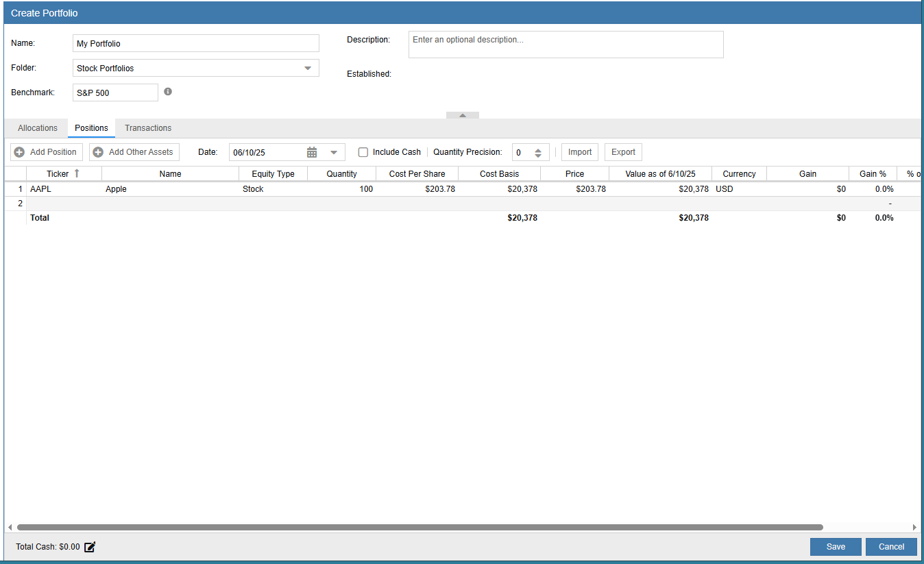Click the Add Other Assets button
Image resolution: width=924 pixels, height=564 pixels.
point(134,152)
